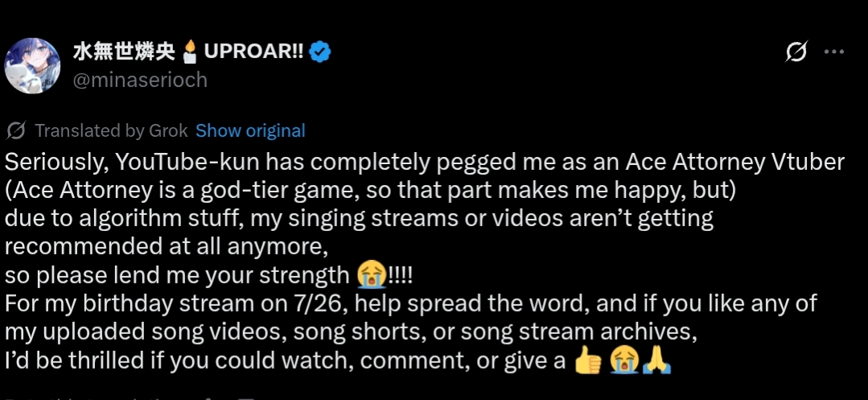Image resolution: width=868 pixels, height=400 pixels.
Task: Click the crying emoji after 'your strength'
Action: [x=371, y=275]
